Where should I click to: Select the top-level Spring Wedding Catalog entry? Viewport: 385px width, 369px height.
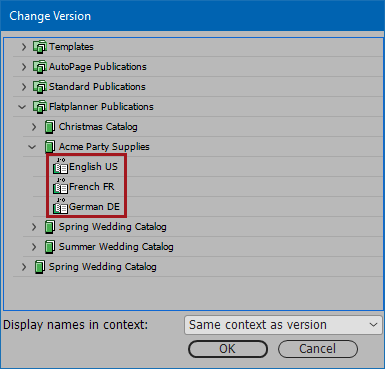[x=103, y=267]
